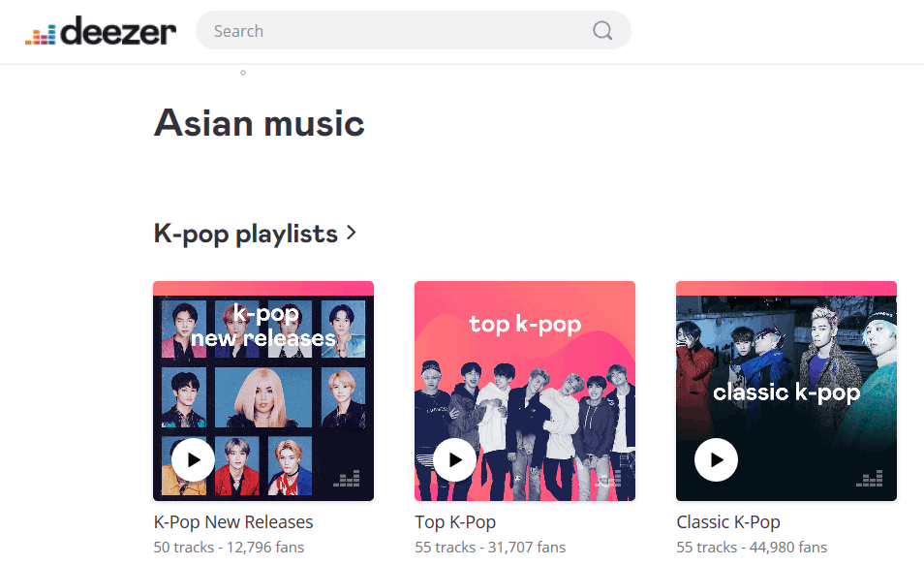The height and width of the screenshot is (565, 924).
Task: Click the '55 tracks - 44,980 fans' text
Action: pyautogui.click(x=752, y=548)
